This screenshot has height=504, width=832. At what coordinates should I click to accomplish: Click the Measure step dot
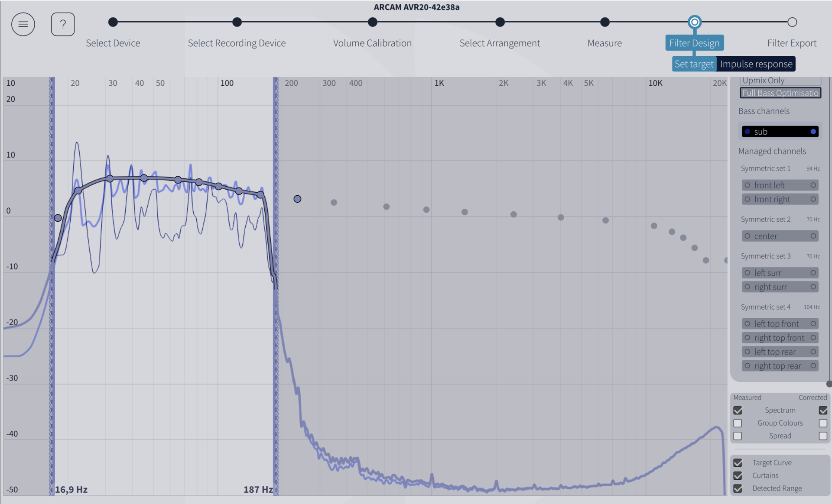(x=604, y=22)
